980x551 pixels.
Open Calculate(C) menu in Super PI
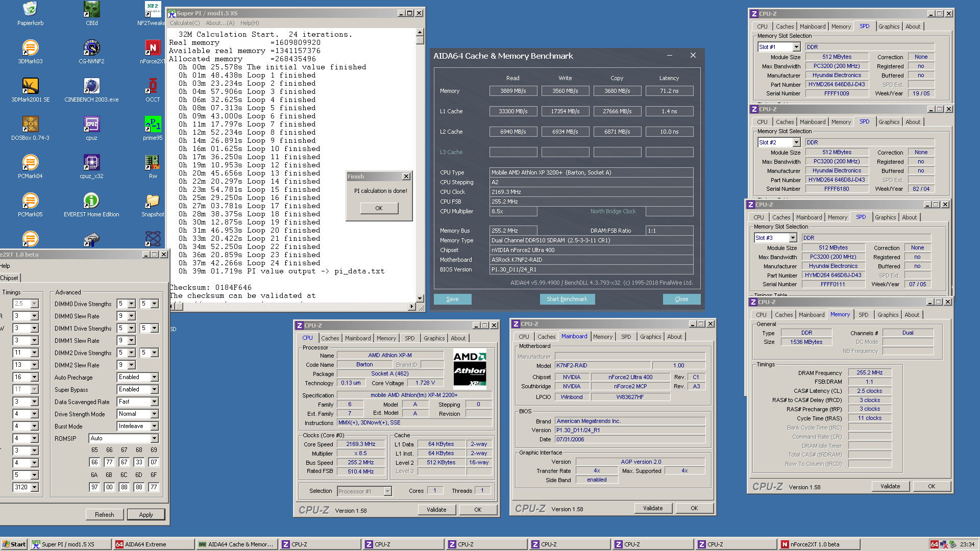pyautogui.click(x=184, y=23)
